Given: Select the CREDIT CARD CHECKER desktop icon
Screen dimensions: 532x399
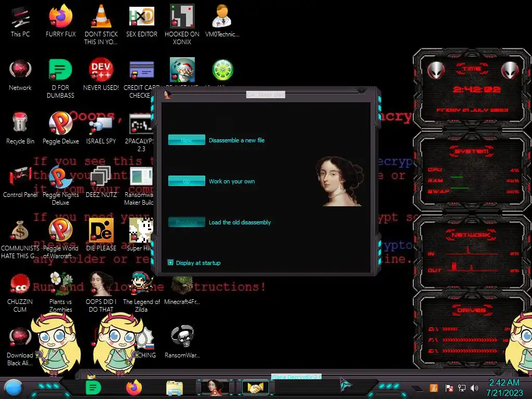Looking at the screenshot, I should coord(141,79).
